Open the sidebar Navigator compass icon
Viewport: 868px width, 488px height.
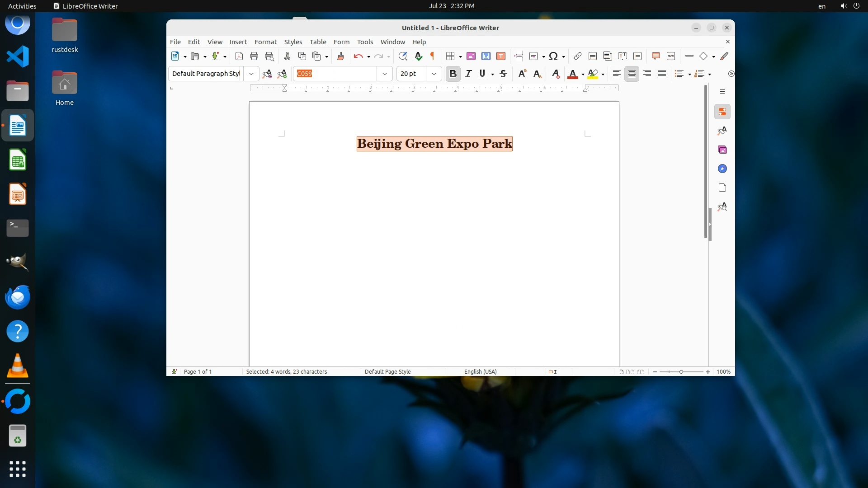(x=722, y=169)
